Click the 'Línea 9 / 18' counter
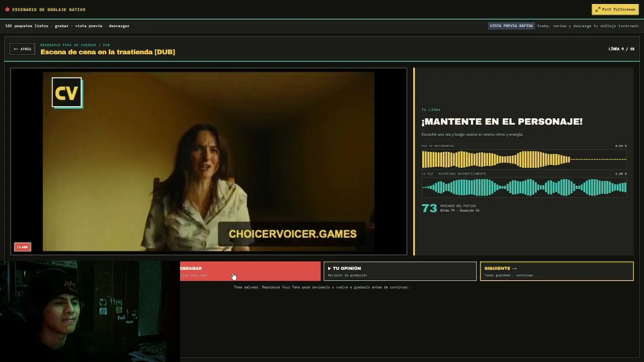Screen dimensions: 644x362 pyautogui.click(x=621, y=49)
